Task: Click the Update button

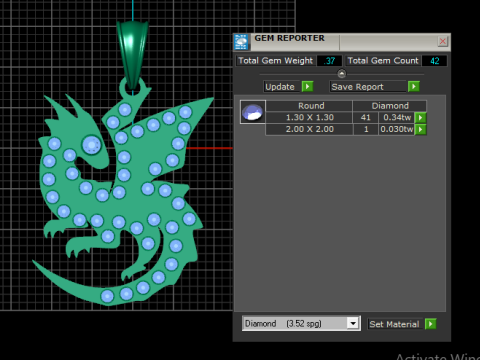Action: tap(282, 87)
